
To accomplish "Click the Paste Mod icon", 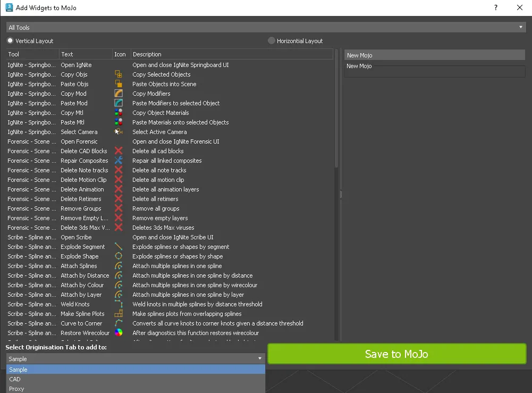I will (x=119, y=103).
